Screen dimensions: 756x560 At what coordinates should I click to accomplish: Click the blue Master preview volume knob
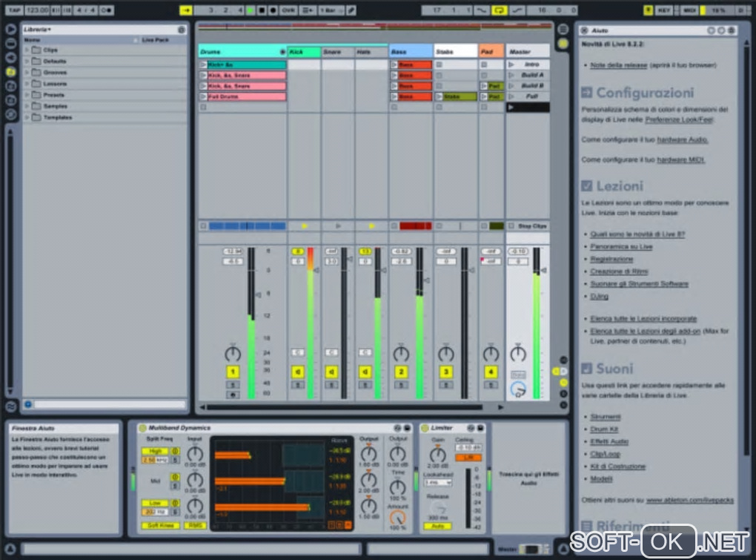coord(518,389)
